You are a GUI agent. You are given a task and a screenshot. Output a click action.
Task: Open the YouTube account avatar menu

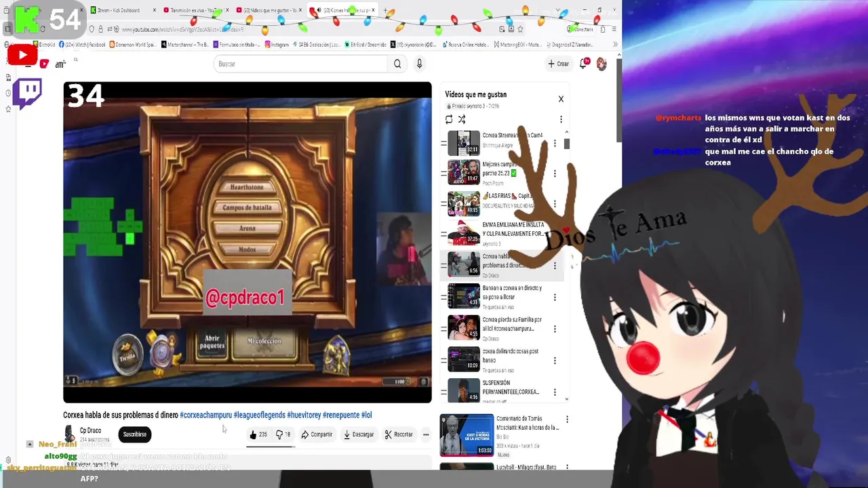point(601,64)
